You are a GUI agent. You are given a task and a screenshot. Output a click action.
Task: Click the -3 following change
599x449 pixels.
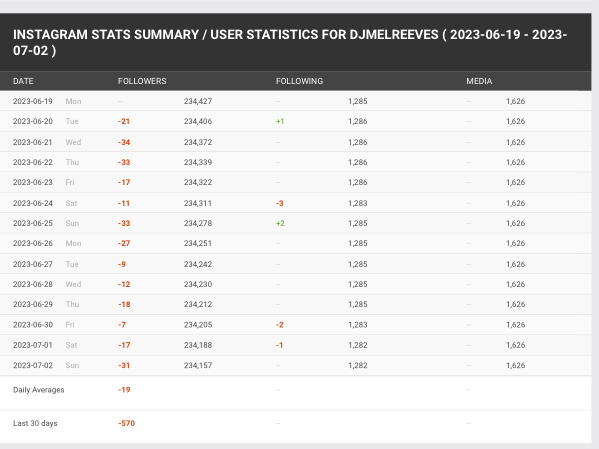pyautogui.click(x=280, y=203)
